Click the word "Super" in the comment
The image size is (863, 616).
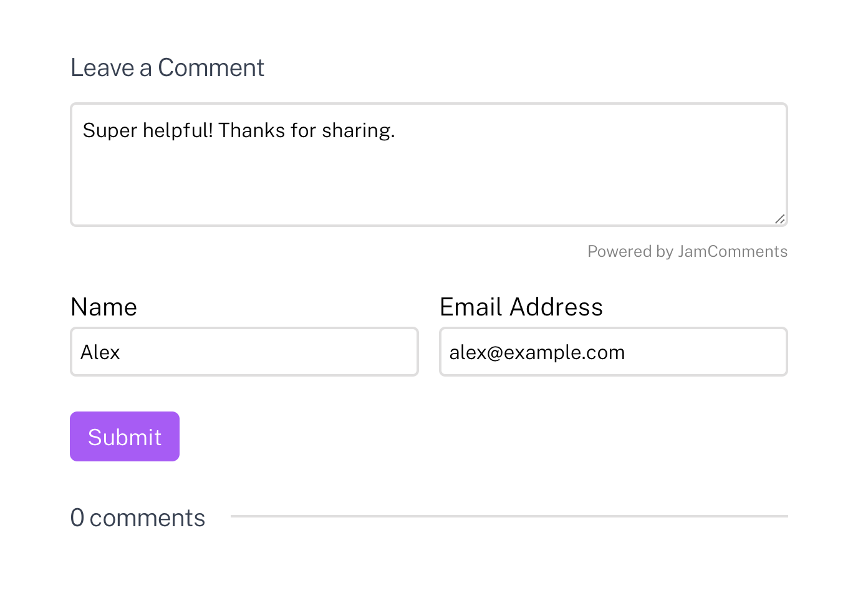tap(110, 130)
